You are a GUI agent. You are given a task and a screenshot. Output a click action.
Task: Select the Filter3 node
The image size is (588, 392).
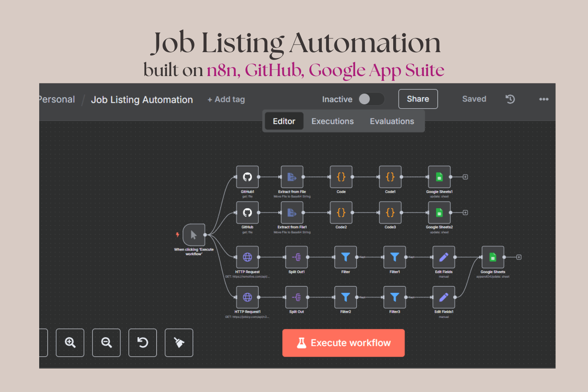point(394,298)
